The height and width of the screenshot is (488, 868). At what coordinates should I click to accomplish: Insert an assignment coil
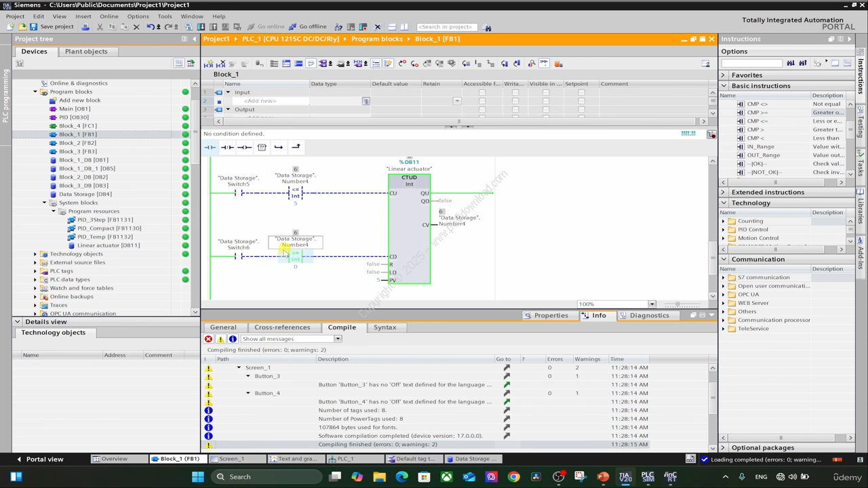point(244,147)
